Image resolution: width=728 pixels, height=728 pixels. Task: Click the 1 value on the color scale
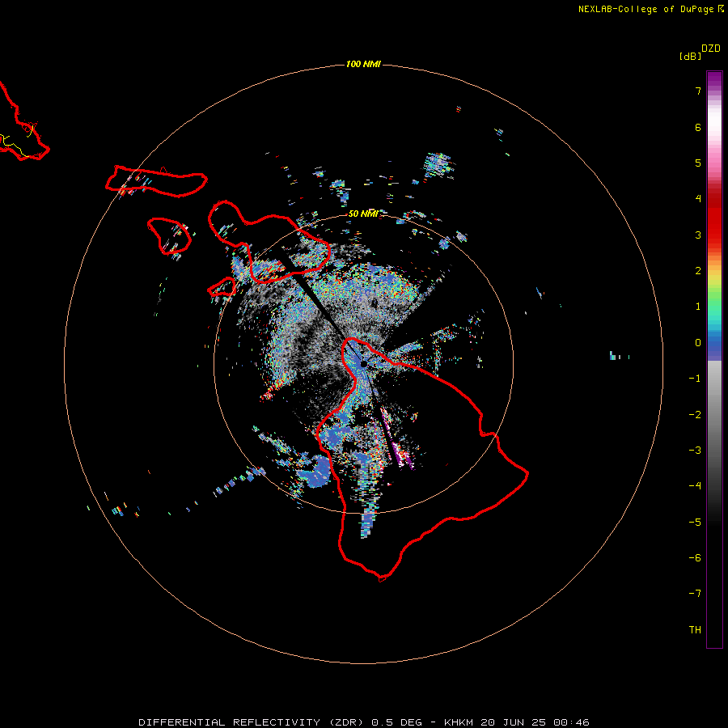[698, 307]
